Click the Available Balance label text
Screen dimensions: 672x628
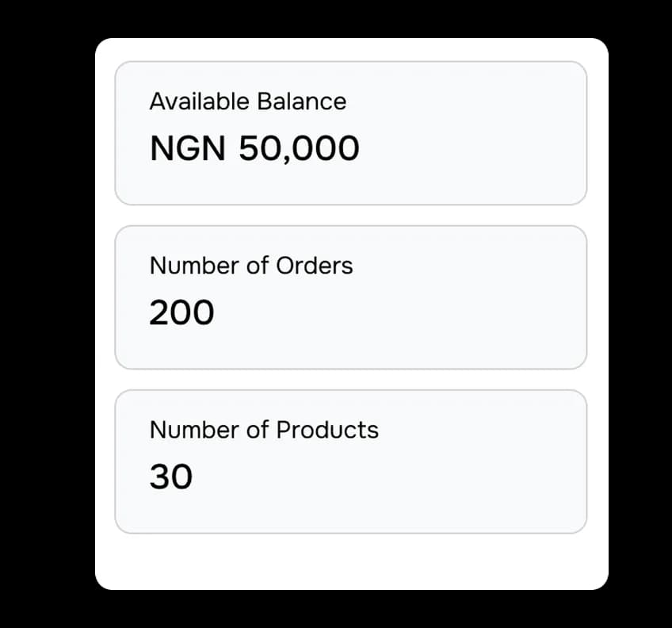pos(248,101)
